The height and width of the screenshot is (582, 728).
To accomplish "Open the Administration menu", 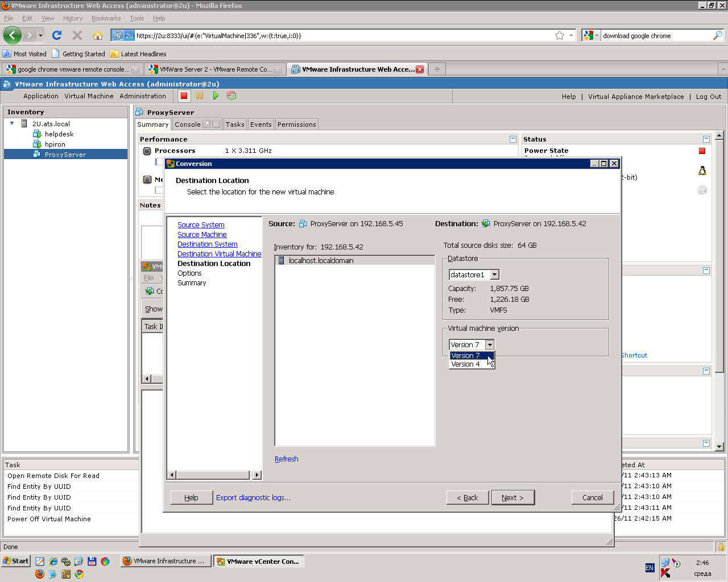I will click(143, 96).
